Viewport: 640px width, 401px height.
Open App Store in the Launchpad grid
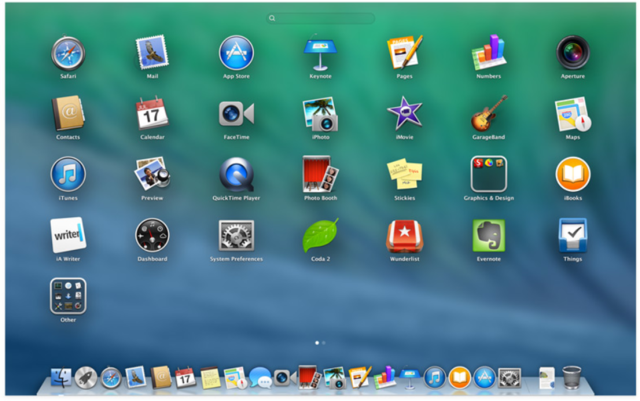(236, 53)
